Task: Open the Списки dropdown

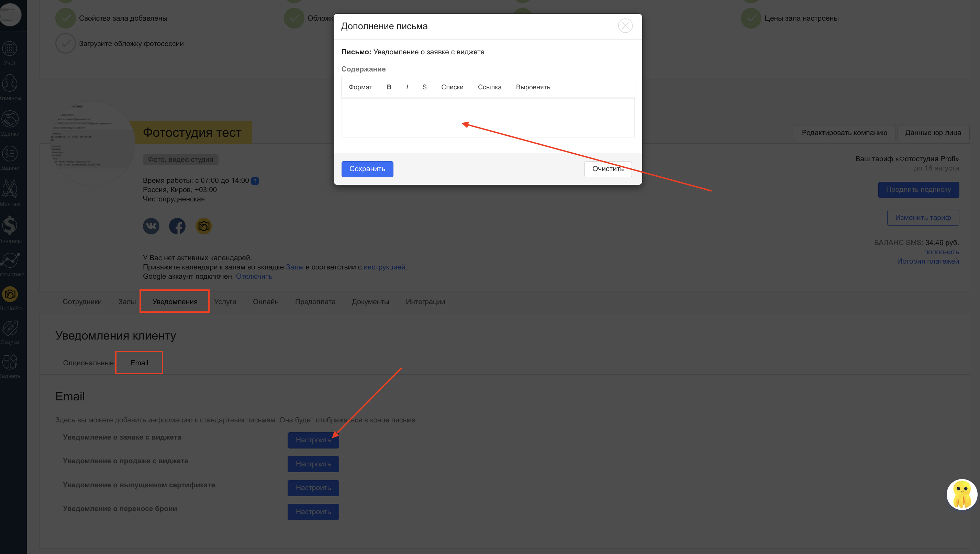Action: pyautogui.click(x=452, y=87)
